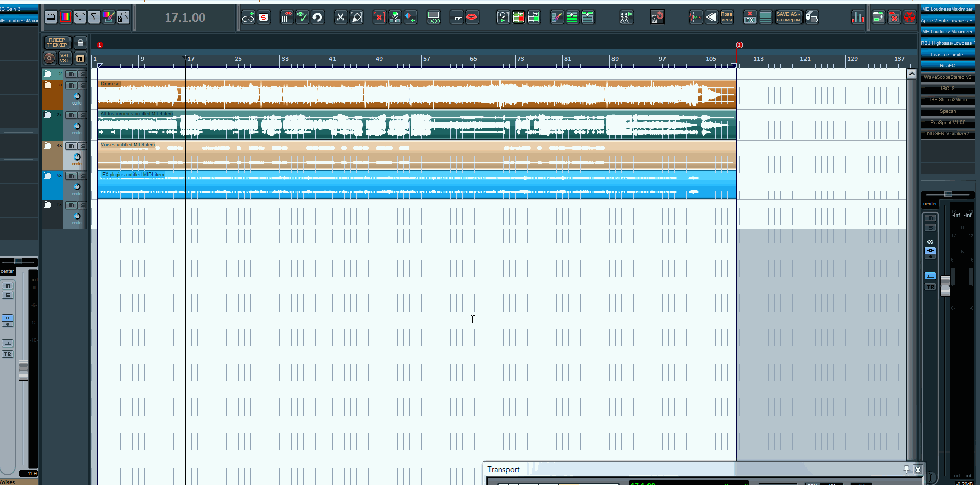Click the pan knob on track 5 Drum set
Viewport: 980px width, 485px height.
pos(77,96)
